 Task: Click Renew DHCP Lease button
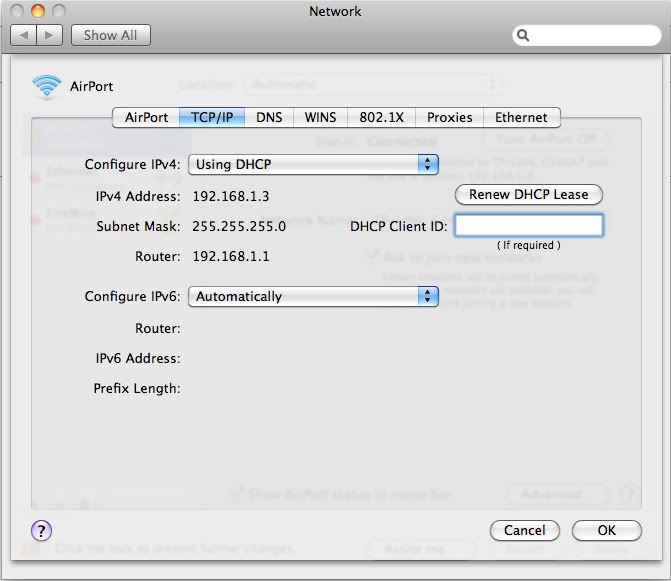point(528,195)
